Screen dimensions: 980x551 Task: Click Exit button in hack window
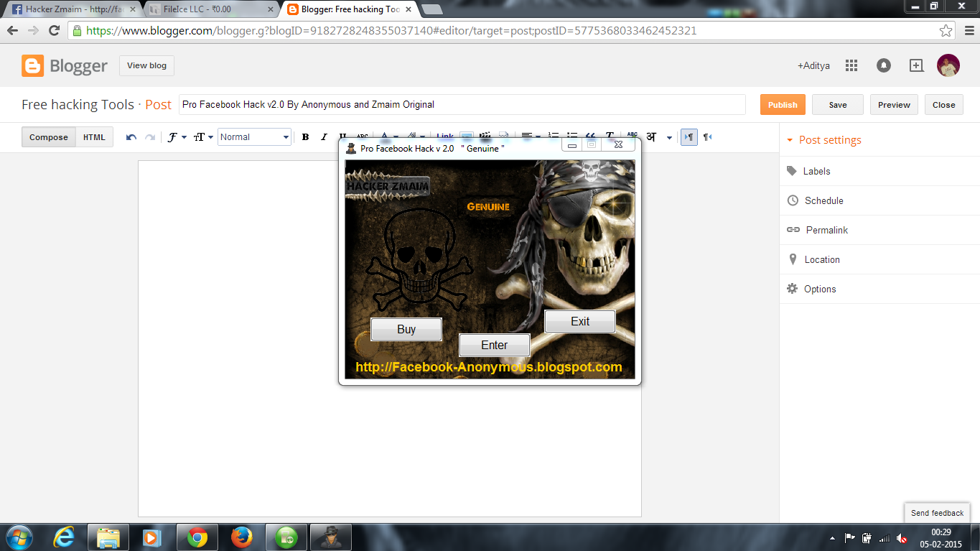580,321
